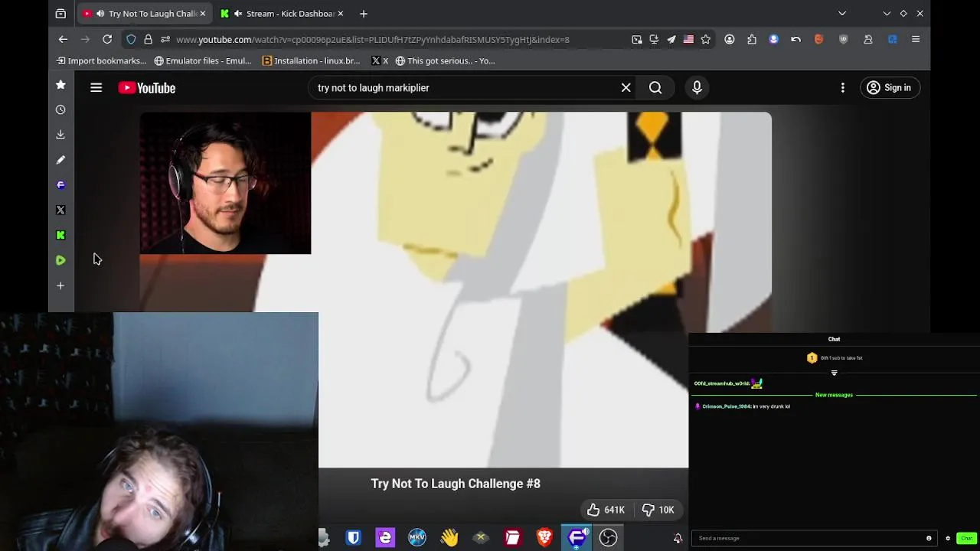Add a new sidebar web panel

coord(60,285)
